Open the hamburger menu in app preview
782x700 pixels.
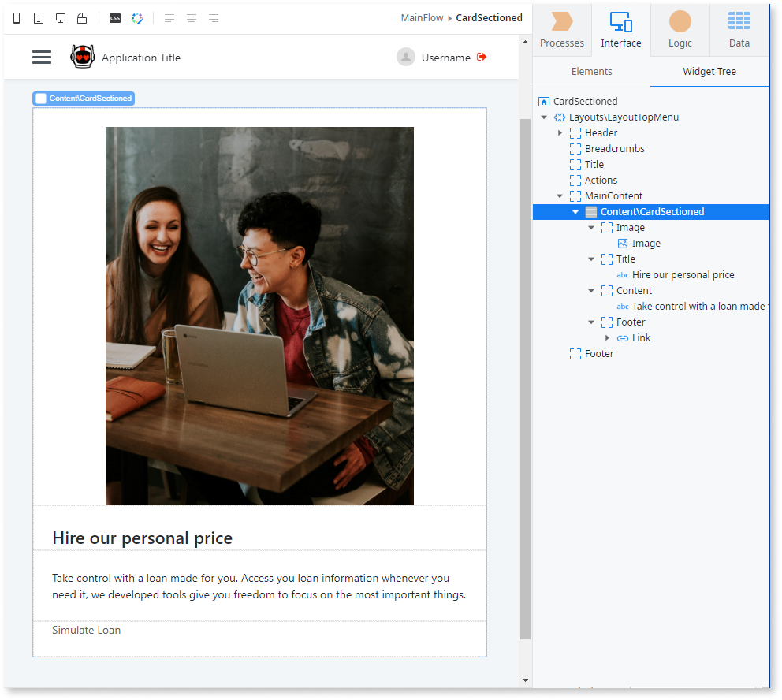tap(42, 58)
